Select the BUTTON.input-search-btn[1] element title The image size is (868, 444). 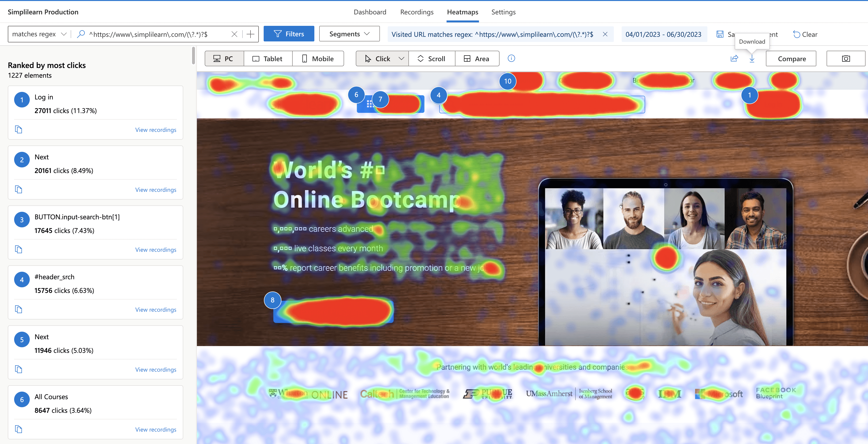(77, 217)
